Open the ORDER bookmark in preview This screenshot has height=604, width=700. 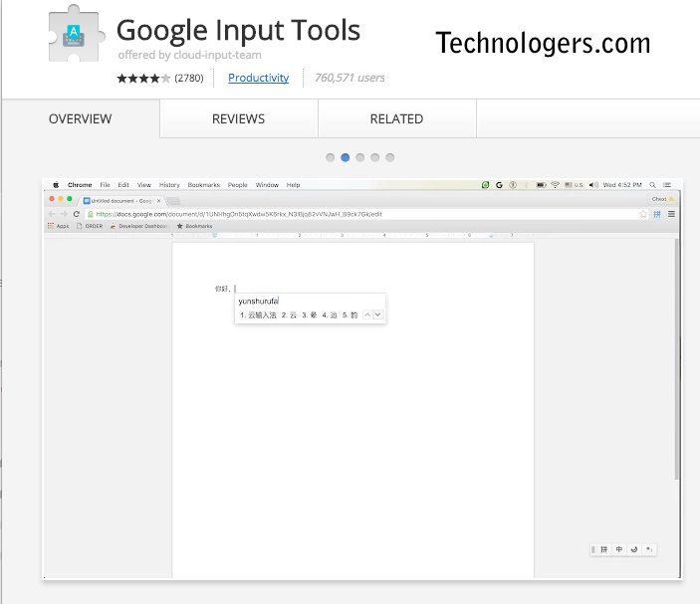pyautogui.click(x=90, y=226)
